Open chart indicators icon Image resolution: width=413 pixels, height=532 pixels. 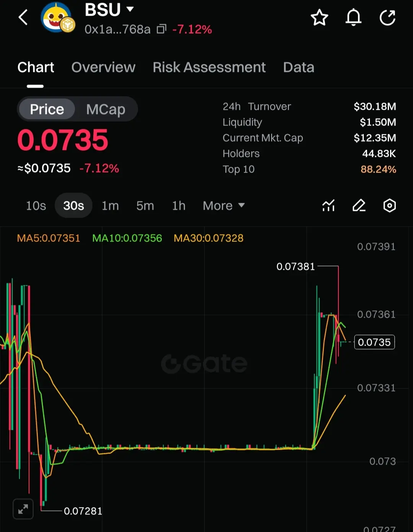[x=328, y=206]
